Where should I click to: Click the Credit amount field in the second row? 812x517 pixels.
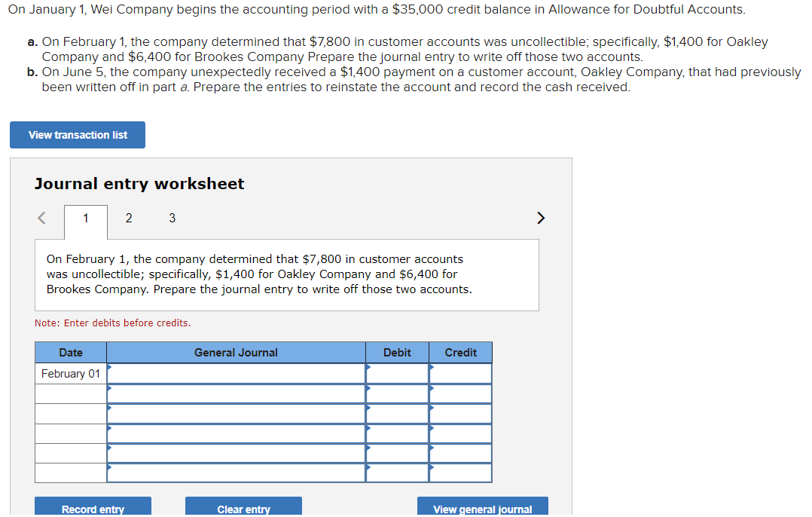462,393
